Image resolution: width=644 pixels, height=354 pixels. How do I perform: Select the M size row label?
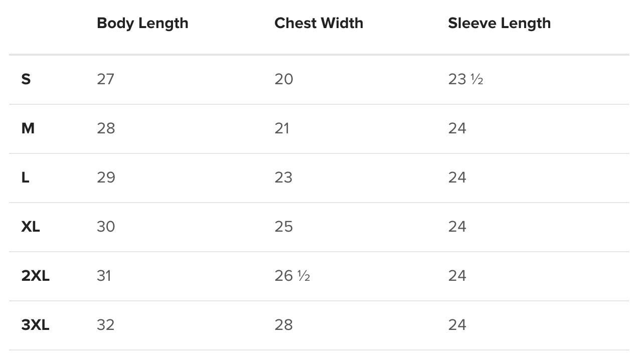pos(28,128)
